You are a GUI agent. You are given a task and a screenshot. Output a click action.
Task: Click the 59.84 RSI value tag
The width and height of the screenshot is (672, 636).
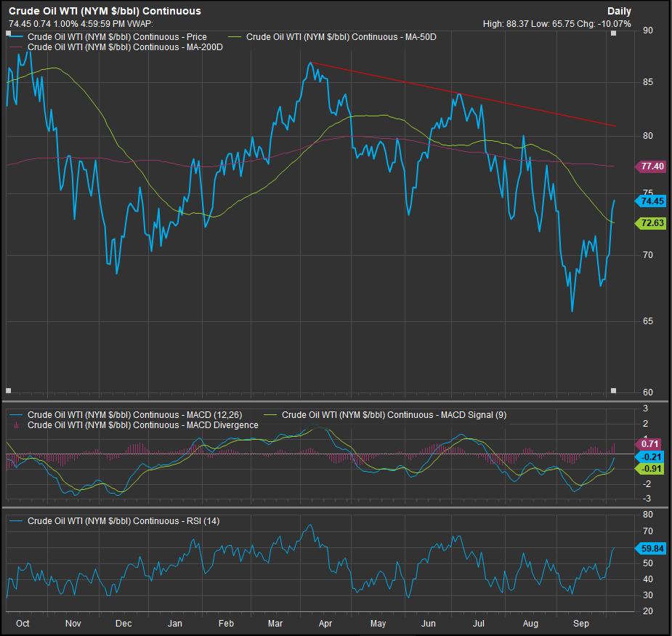(x=650, y=548)
